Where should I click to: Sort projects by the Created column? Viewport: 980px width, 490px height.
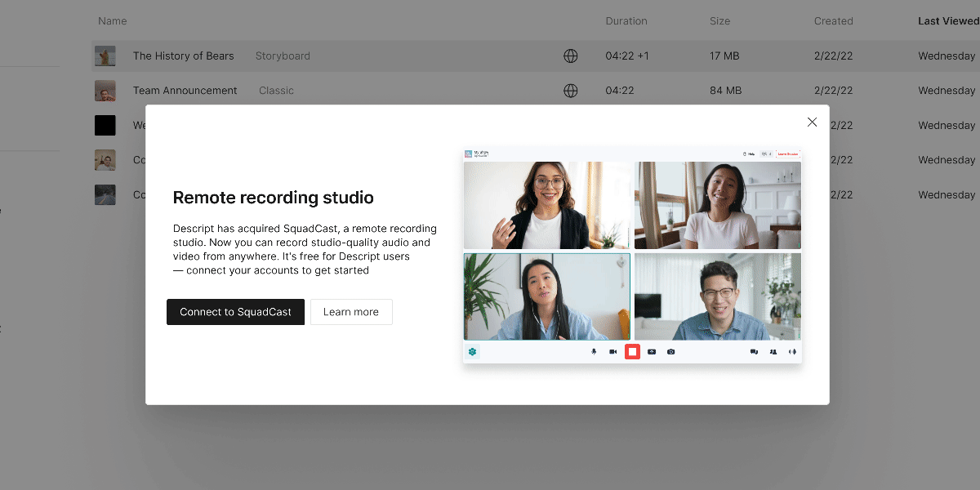point(833,21)
